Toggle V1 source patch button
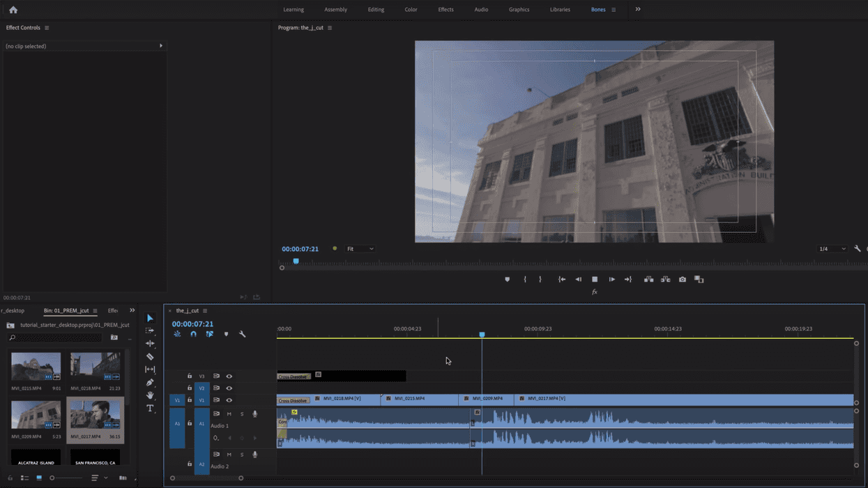Viewport: 868px width, 488px height. pyautogui.click(x=177, y=400)
